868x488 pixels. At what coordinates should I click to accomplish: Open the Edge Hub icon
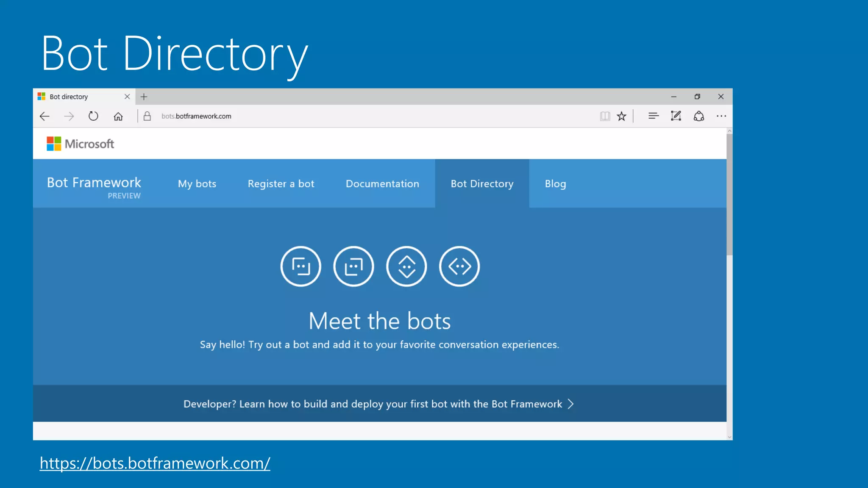coord(654,116)
